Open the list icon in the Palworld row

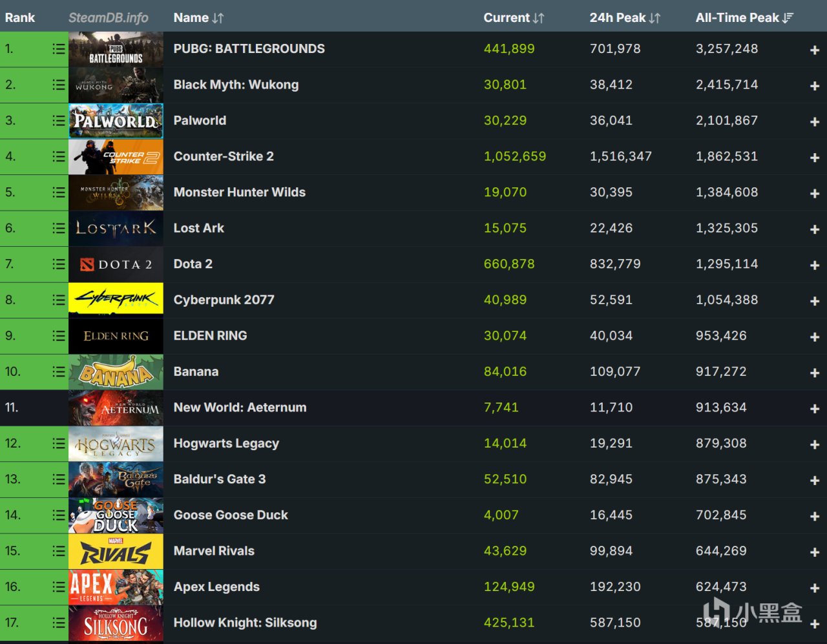click(x=59, y=121)
